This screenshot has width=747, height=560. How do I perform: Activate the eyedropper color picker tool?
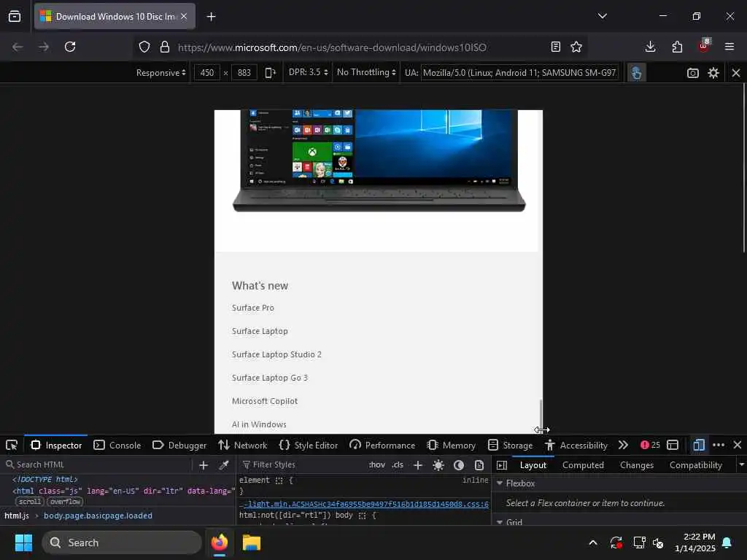(223, 465)
